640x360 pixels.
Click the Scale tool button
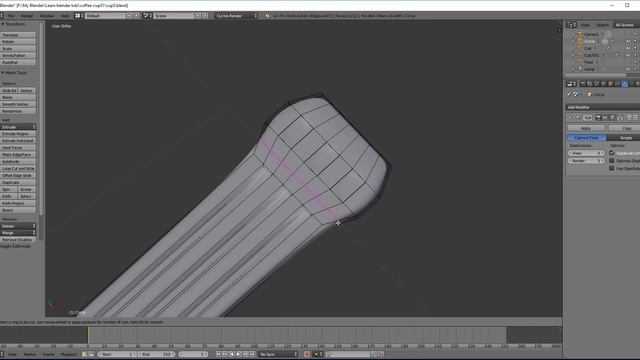[x=18, y=49]
